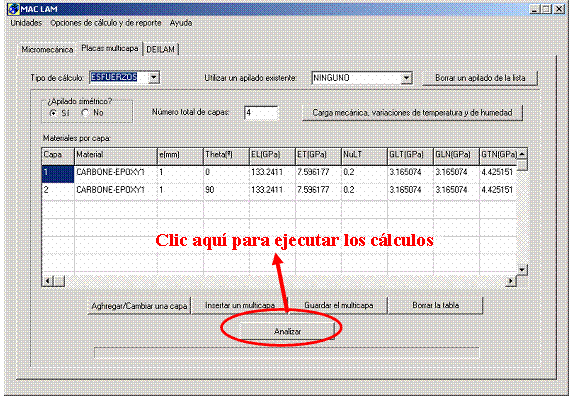Click Borrar la tabla button
The width and height of the screenshot is (576, 397).
pos(435,305)
